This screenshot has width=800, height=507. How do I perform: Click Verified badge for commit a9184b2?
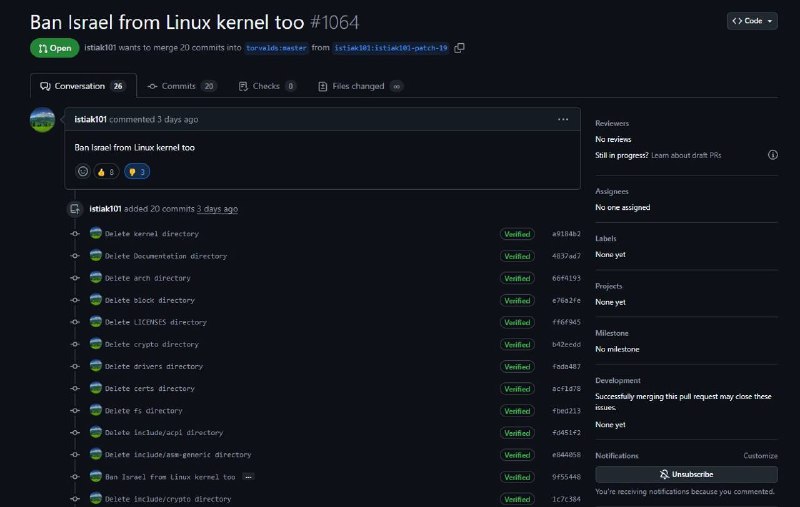click(517, 234)
